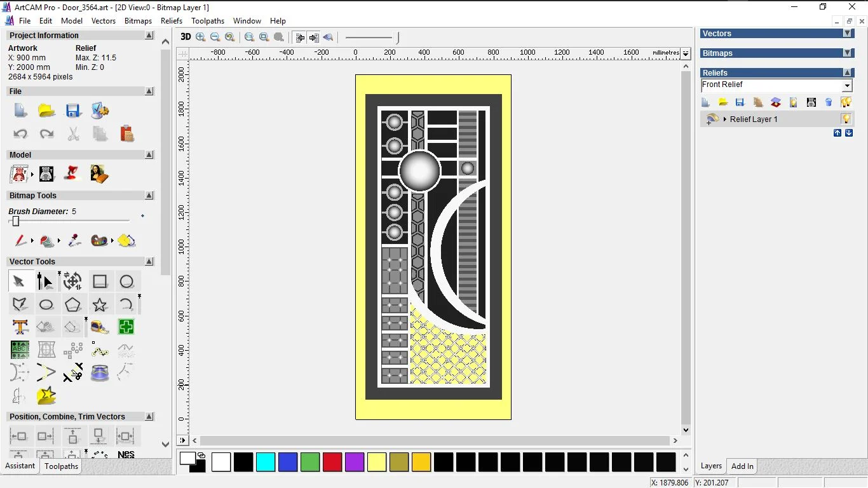Click the Create Vector Text tool
This screenshot has width=868, height=488.
pos(20,327)
